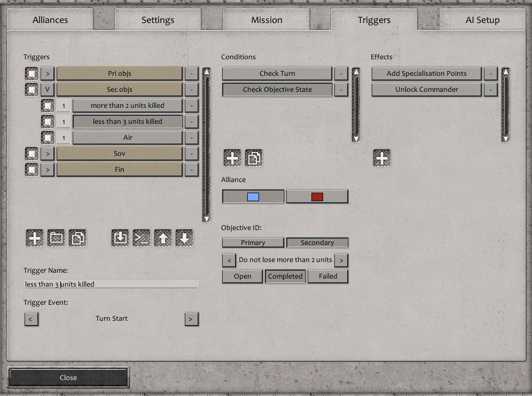The image size is (532, 396).
Task: Copy the selected condition
Action: [x=254, y=158]
